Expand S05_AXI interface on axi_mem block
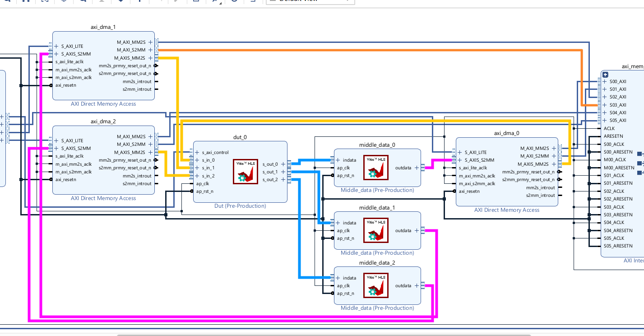The height and width of the screenshot is (336, 644). 605,121
